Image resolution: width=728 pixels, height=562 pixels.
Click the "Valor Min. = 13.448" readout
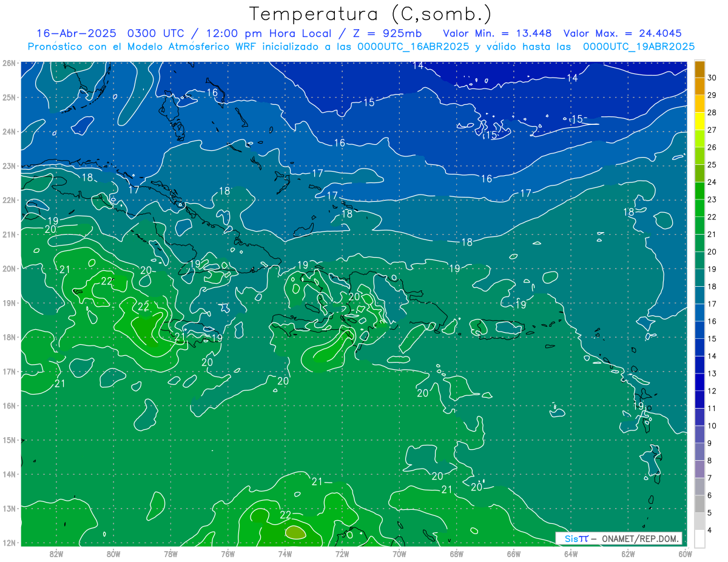coord(497,33)
